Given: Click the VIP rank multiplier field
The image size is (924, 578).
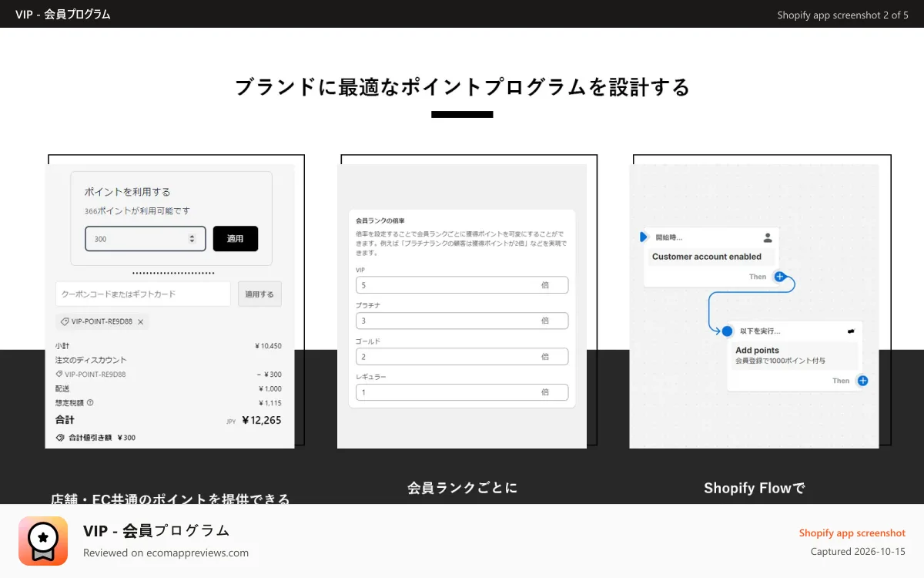Looking at the screenshot, I should [x=462, y=285].
